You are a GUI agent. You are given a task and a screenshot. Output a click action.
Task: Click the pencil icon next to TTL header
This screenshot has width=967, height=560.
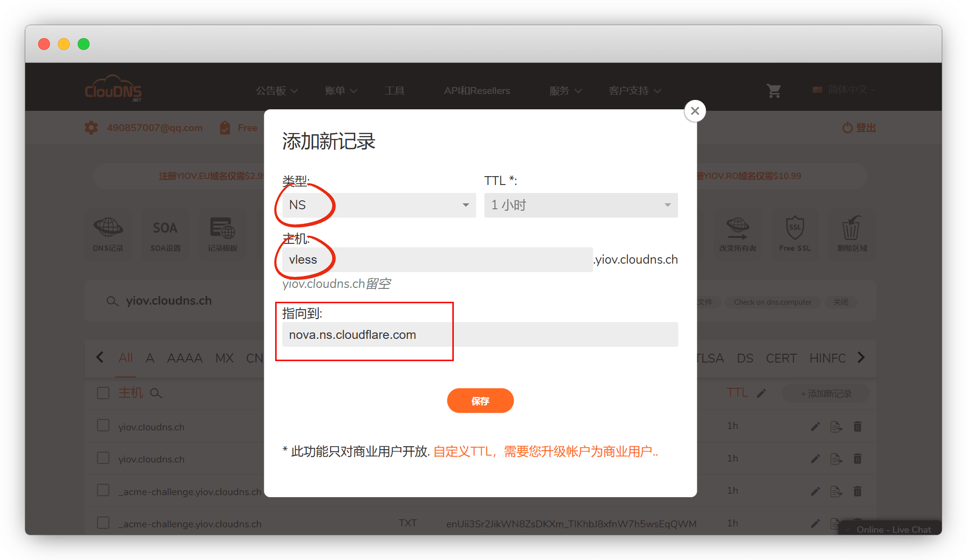tap(762, 393)
